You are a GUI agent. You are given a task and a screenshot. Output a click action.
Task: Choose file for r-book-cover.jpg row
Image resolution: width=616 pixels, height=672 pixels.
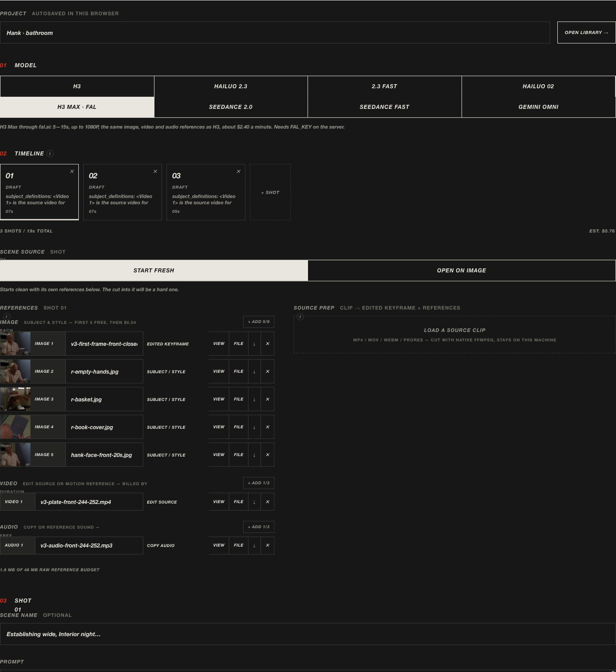pyautogui.click(x=239, y=427)
